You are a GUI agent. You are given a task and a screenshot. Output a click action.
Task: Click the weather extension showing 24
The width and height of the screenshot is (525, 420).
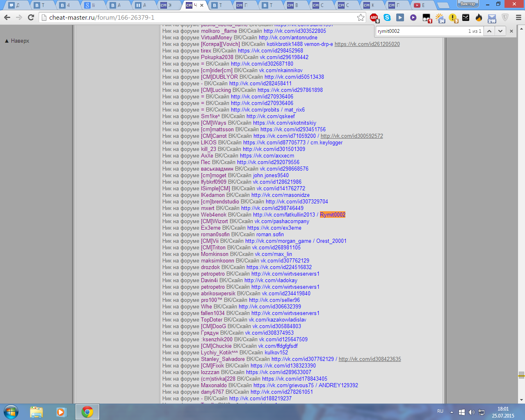440,18
